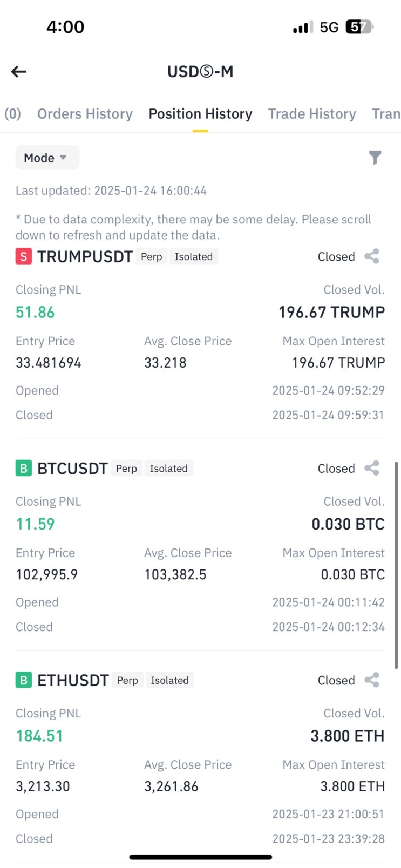This screenshot has height=868, width=401.
Task: Open the ETHUSDT position title
Action: click(x=73, y=680)
